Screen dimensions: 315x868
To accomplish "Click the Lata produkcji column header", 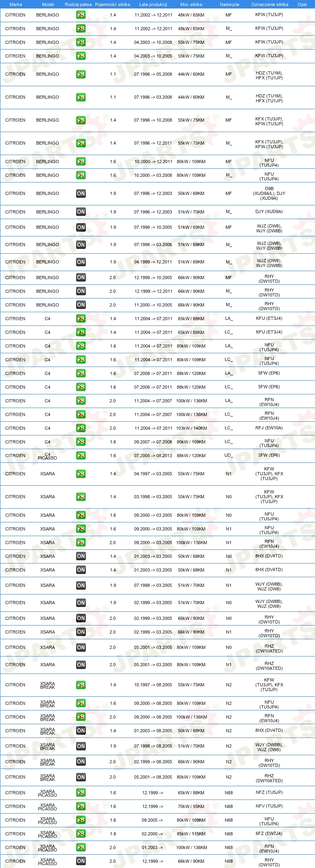I will click(153, 4).
